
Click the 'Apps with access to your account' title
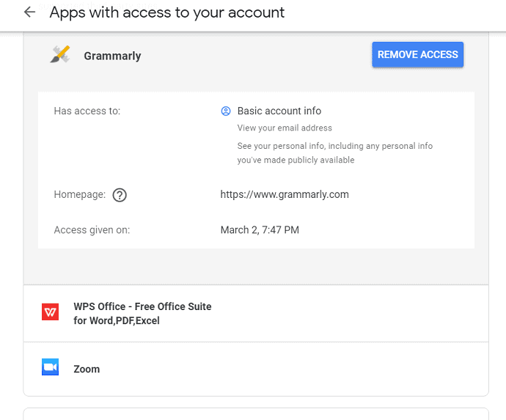[167, 12]
